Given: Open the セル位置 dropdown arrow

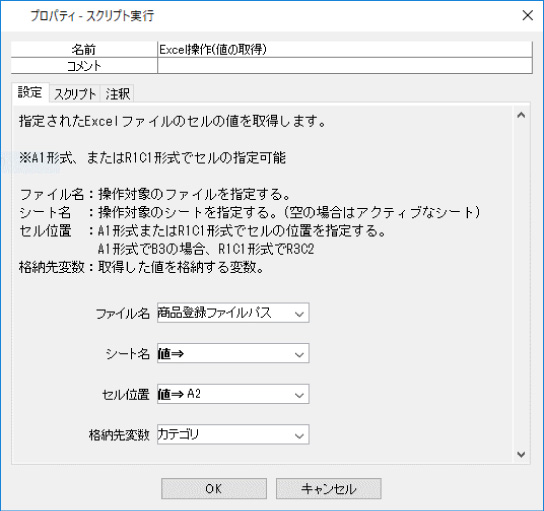Looking at the screenshot, I should 299,394.
